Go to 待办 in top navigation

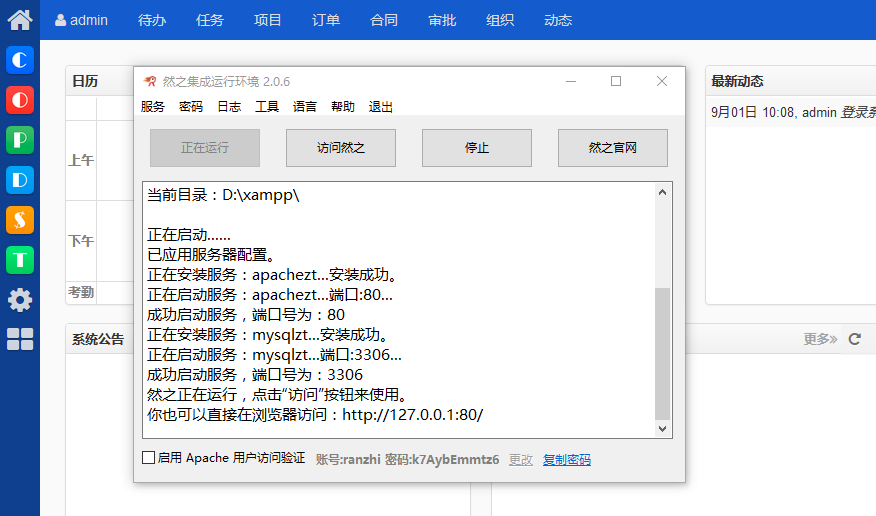(x=152, y=20)
